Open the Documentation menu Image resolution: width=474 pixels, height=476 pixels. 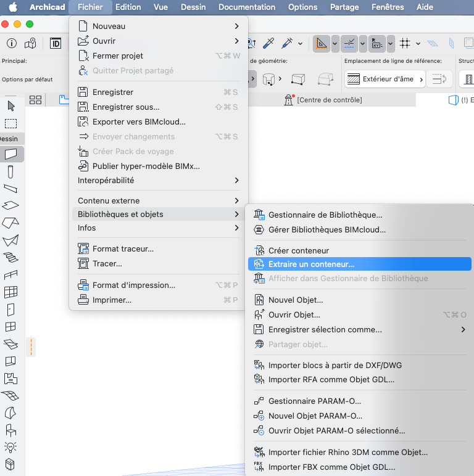[247, 7]
